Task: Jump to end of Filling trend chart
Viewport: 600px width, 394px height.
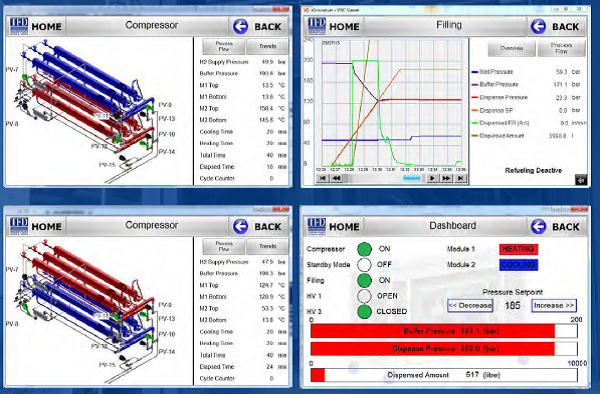Action: pos(460,178)
